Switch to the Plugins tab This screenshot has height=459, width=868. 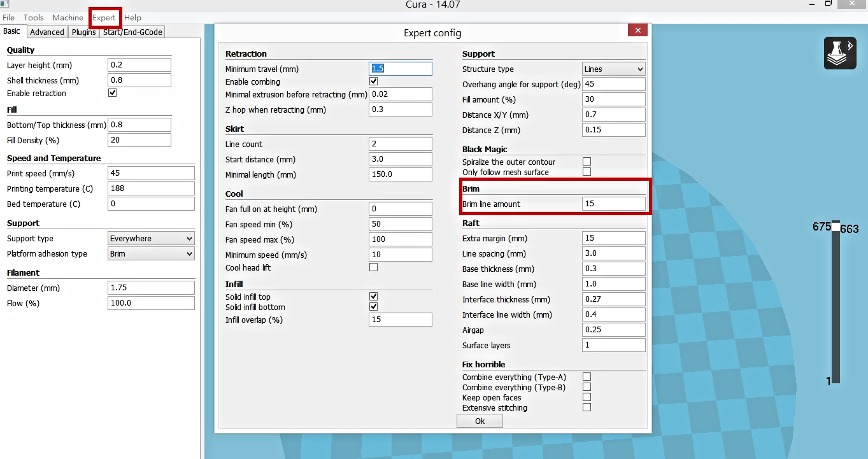click(83, 32)
